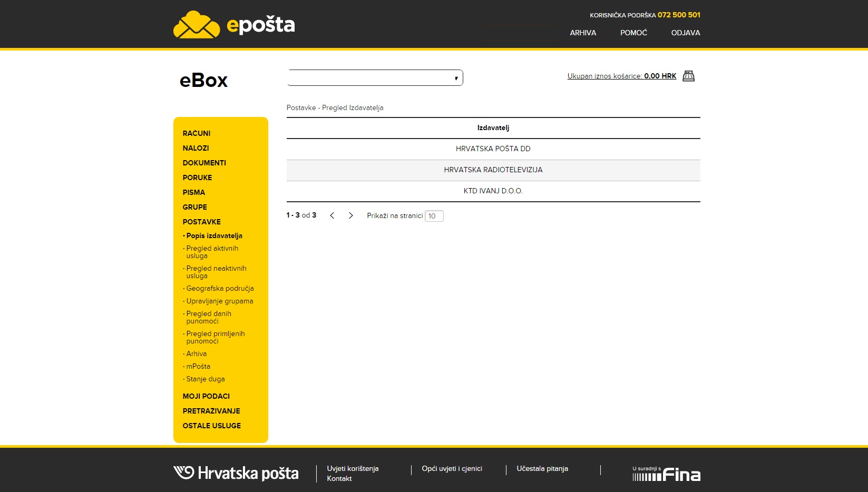Go to previous page arrow
868x492 pixels.
pyautogui.click(x=332, y=215)
